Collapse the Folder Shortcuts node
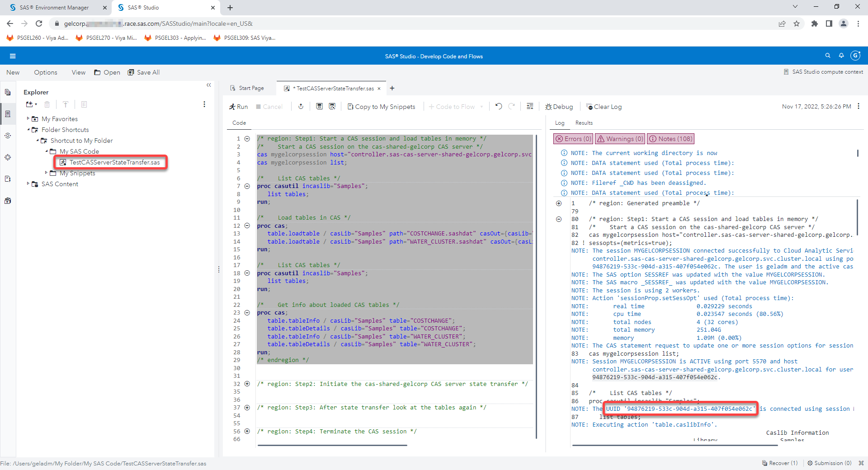 pos(28,129)
